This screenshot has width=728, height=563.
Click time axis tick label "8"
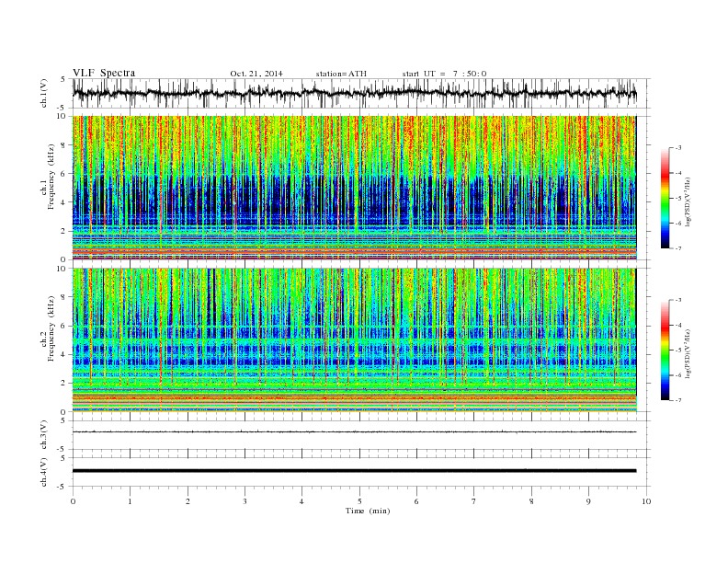point(531,501)
